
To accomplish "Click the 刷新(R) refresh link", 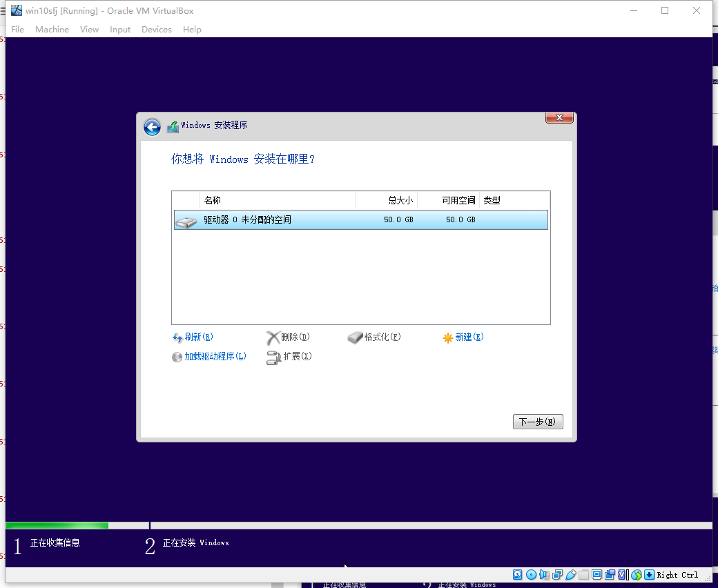I will (x=199, y=337).
